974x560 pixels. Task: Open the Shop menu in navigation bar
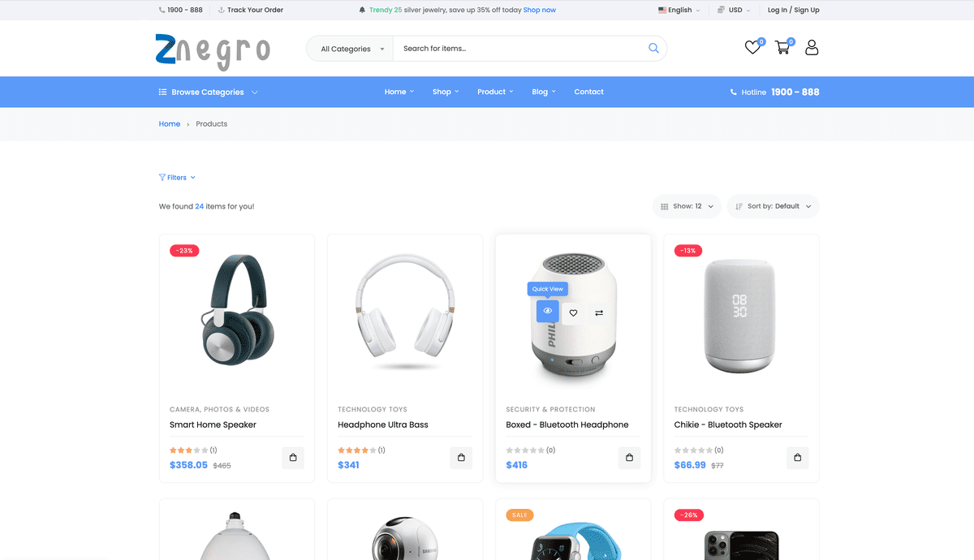(x=446, y=92)
